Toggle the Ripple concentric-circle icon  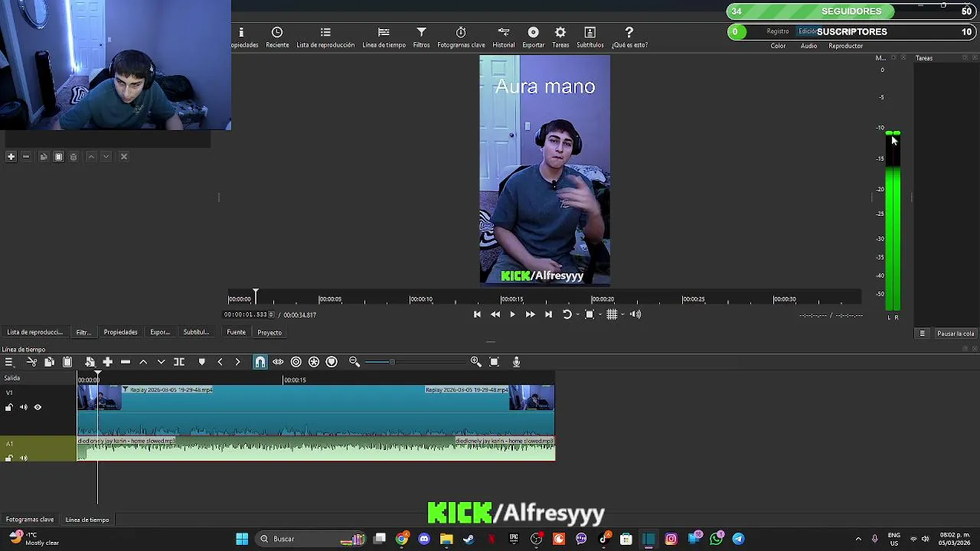pos(296,362)
